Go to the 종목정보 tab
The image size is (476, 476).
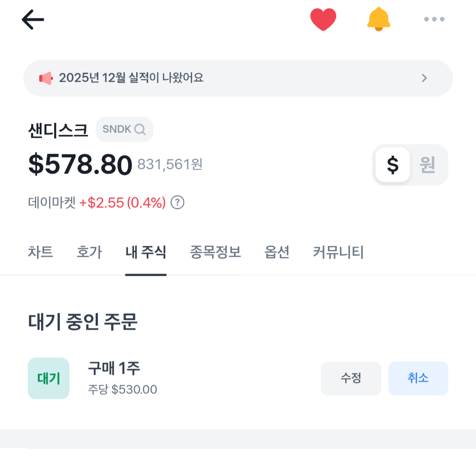point(216,253)
